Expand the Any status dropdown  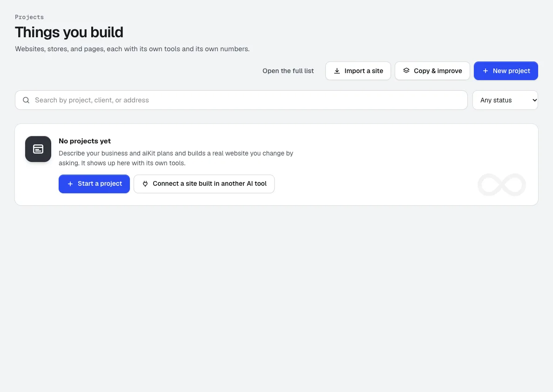tap(505, 100)
